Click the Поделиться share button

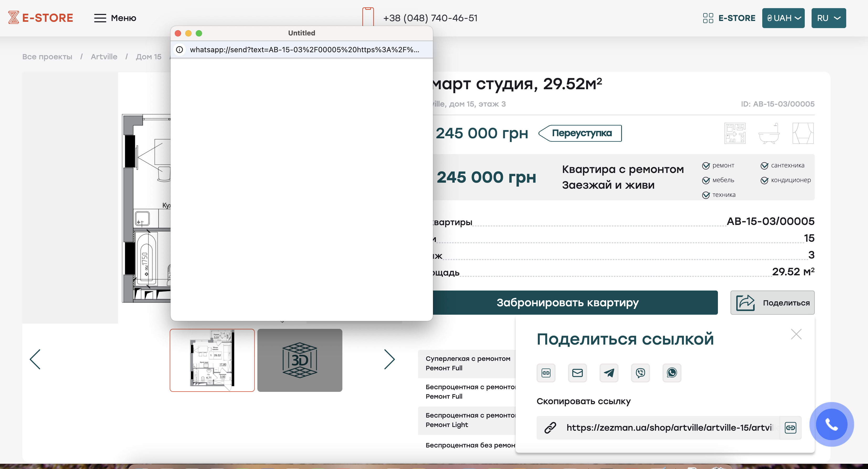click(x=772, y=303)
